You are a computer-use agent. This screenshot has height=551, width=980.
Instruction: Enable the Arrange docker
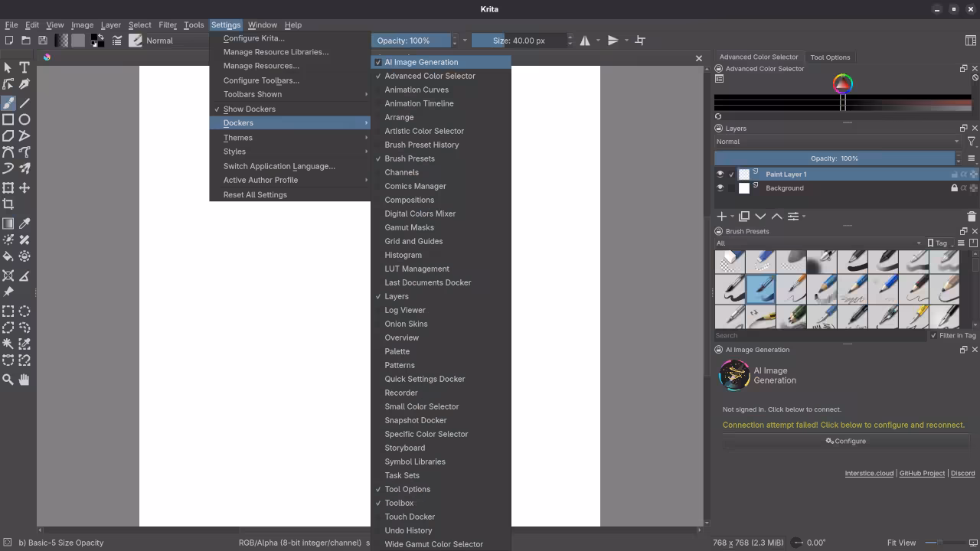pos(399,117)
